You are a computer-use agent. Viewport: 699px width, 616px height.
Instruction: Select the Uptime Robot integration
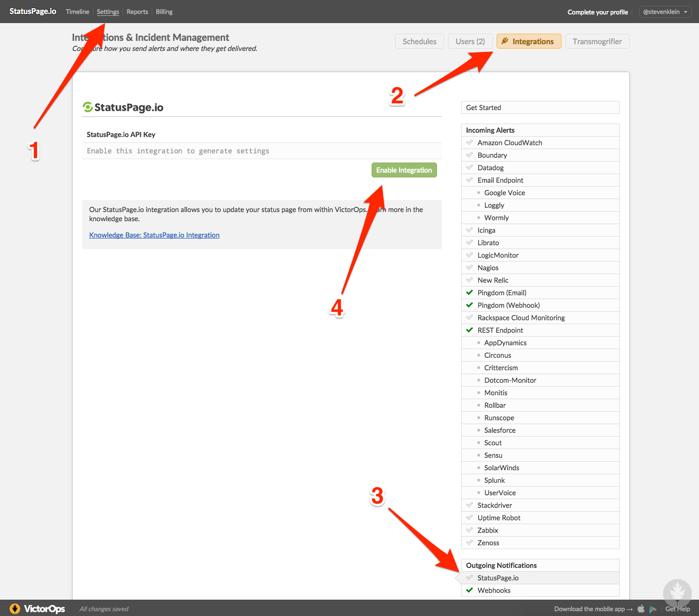click(x=540, y=518)
